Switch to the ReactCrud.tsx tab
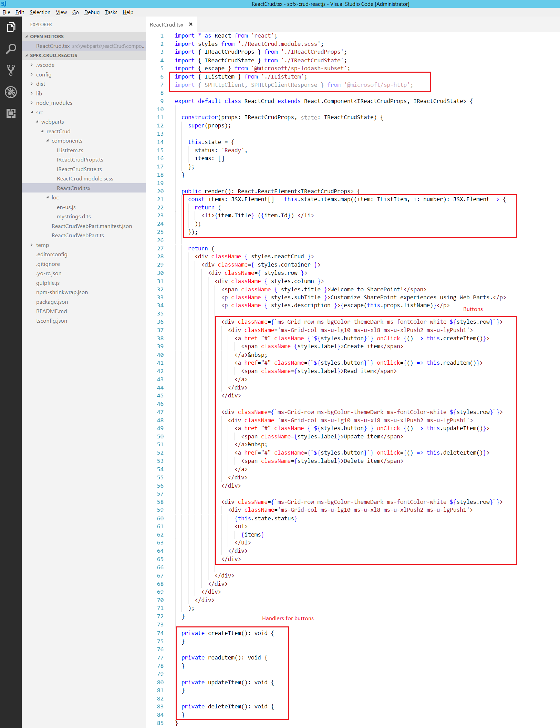Screen dimensions: 560x728 pos(167,25)
